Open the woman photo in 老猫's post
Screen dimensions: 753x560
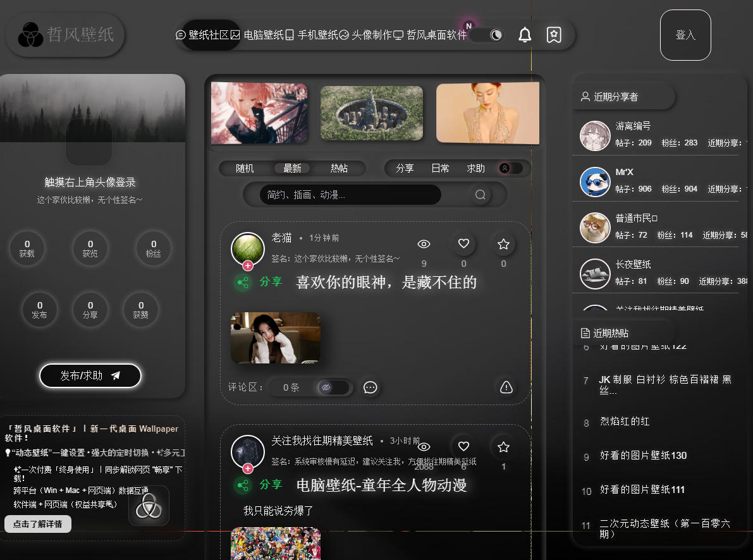[x=275, y=338]
